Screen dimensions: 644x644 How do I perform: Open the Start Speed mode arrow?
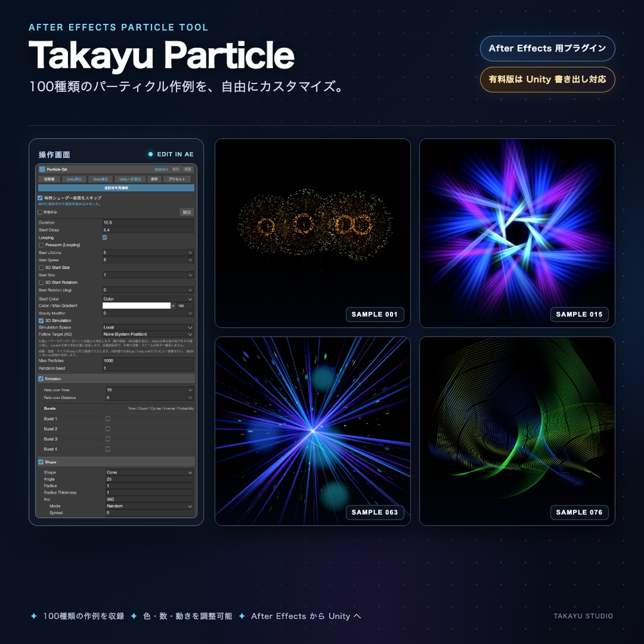click(x=190, y=260)
